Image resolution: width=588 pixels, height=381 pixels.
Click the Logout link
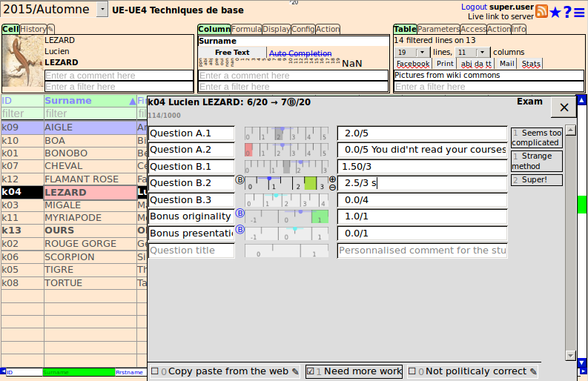click(474, 7)
